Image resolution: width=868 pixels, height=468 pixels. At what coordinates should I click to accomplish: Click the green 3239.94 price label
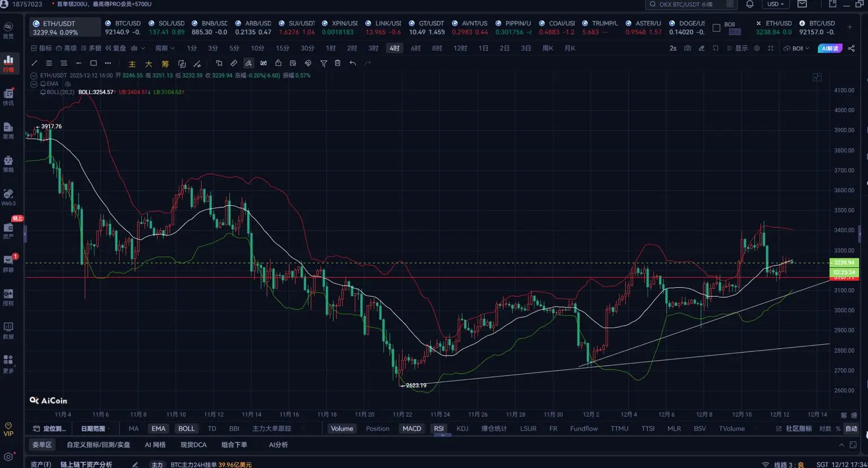(x=844, y=263)
